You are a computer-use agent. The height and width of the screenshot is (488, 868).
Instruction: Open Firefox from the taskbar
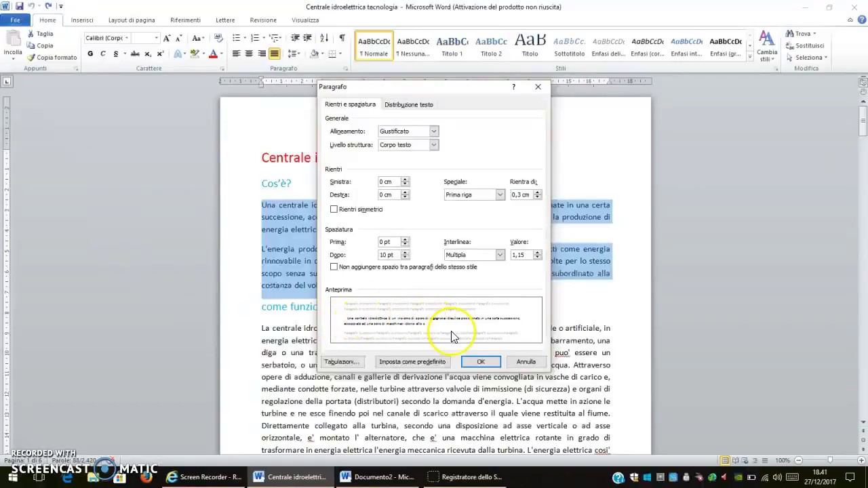[x=146, y=477]
